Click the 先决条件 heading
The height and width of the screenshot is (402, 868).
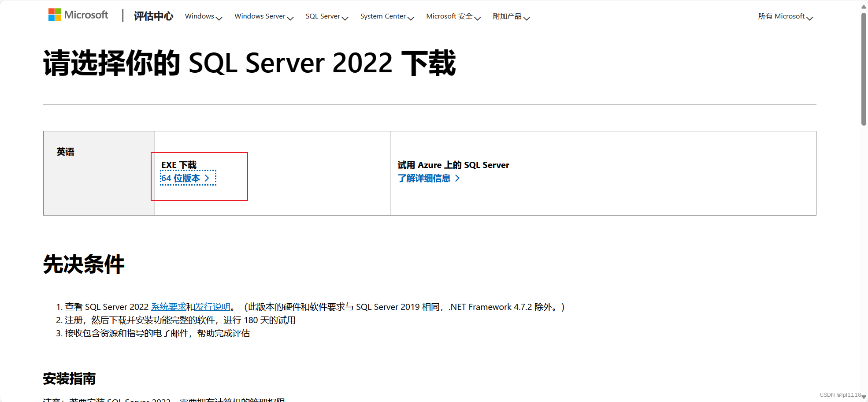(x=84, y=264)
